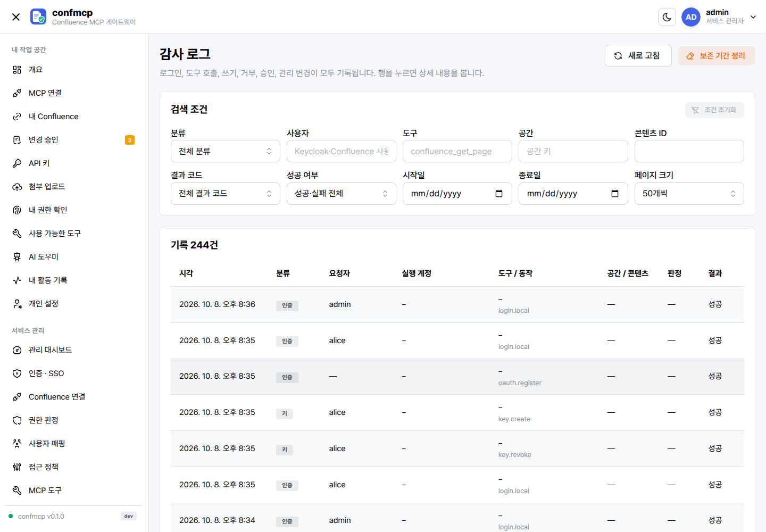Click the oauth.register log row text
The width and height of the screenshot is (766, 532).
click(x=520, y=383)
